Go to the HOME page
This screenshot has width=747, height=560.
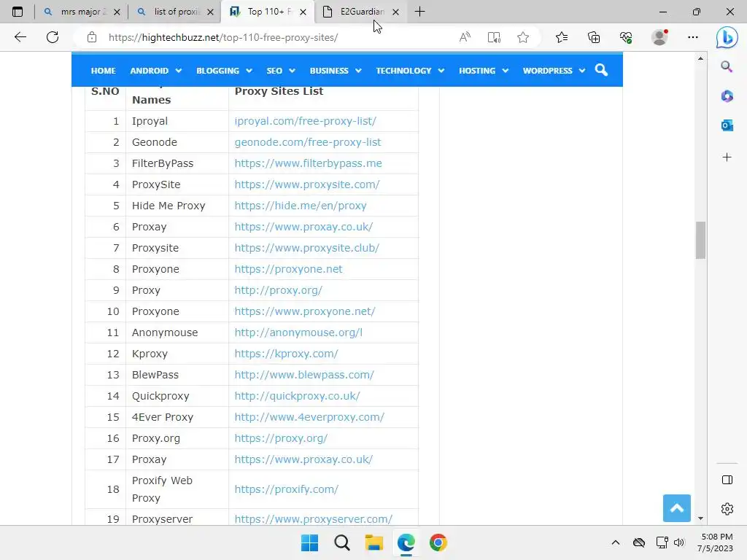(x=104, y=71)
